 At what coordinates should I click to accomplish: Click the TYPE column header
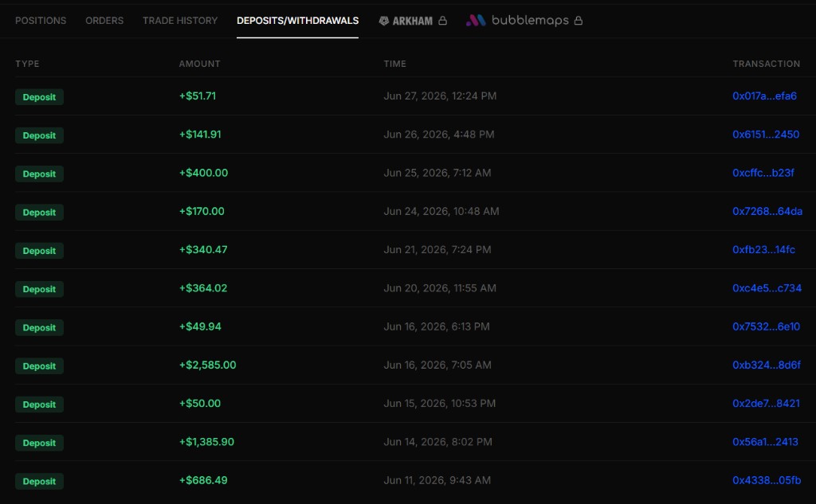[27, 64]
